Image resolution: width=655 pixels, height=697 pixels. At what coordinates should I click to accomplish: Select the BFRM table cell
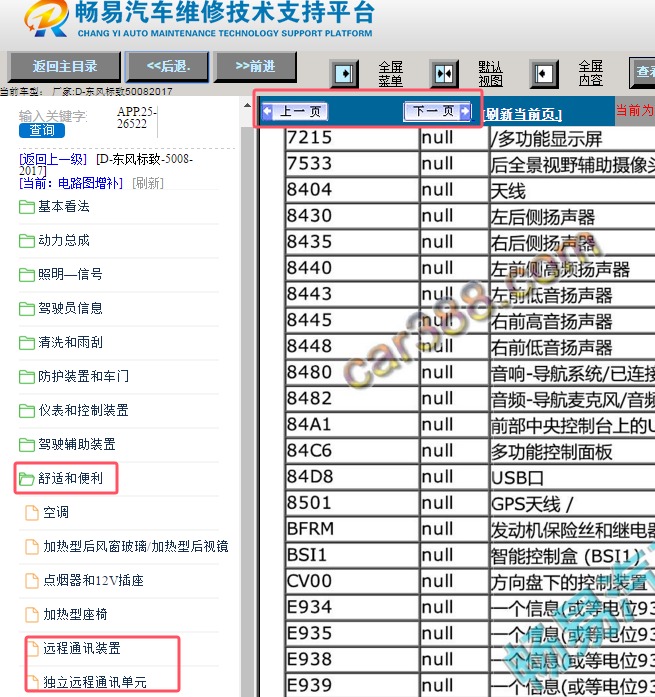tap(352, 529)
